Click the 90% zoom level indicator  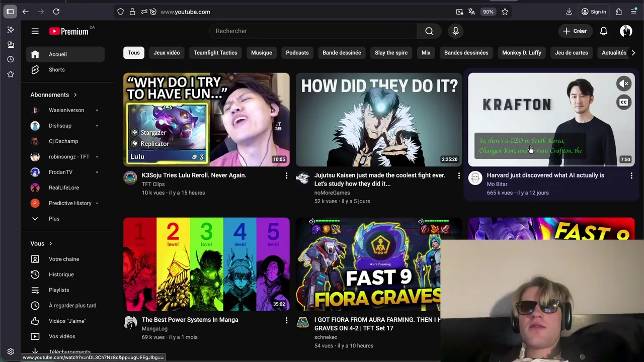click(488, 12)
